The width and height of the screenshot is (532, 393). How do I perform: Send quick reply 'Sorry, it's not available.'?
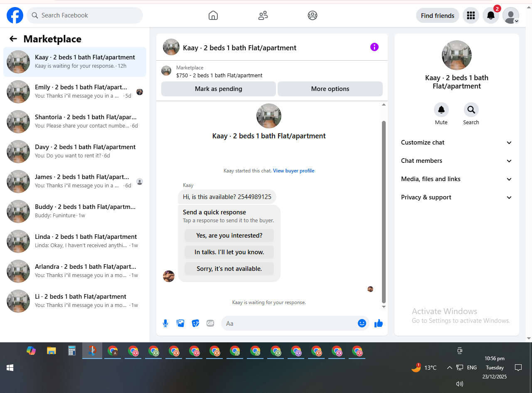(x=229, y=269)
